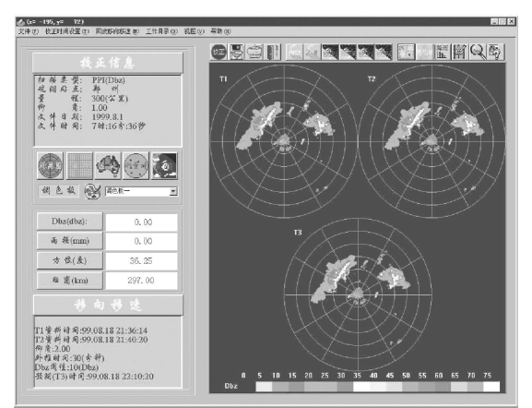Click the round 校正 correction toolbar icon
532x408 pixels.
[219, 52]
